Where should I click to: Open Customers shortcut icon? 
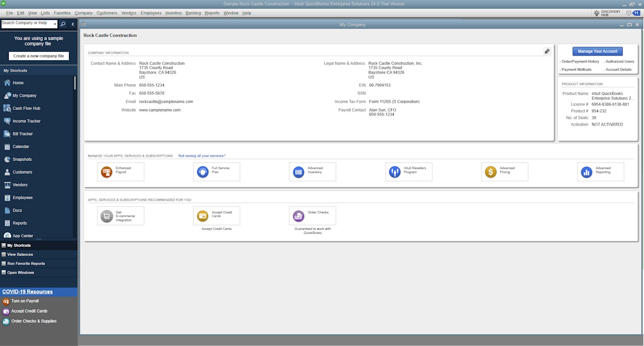click(7, 172)
